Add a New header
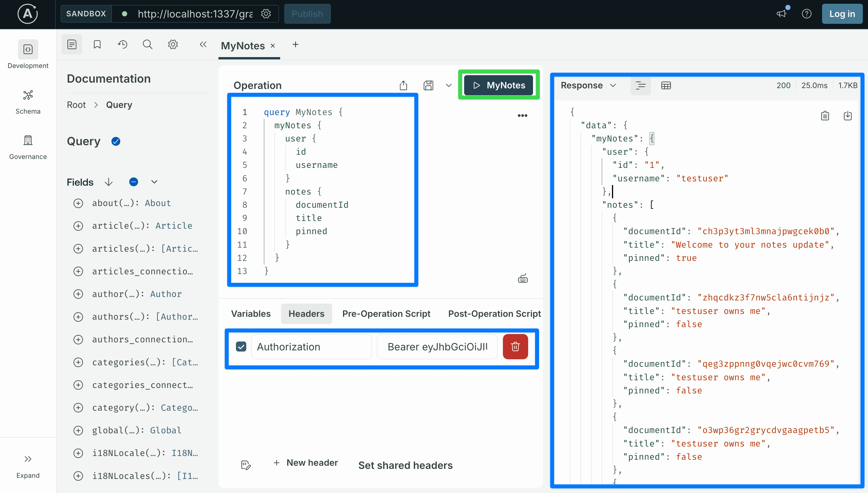Image resolution: width=868 pixels, height=493 pixels. click(305, 463)
